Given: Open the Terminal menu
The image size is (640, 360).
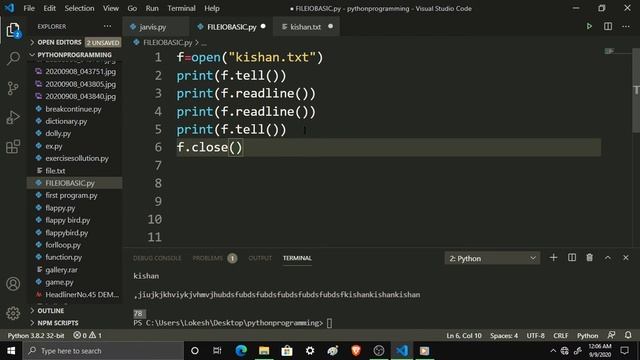Looking at the screenshot, I should (181, 8).
